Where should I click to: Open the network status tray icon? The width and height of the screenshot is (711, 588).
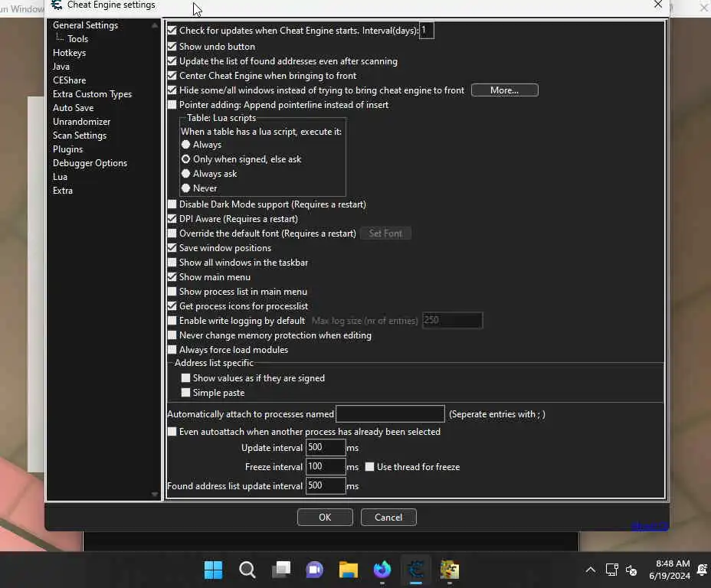[x=611, y=570]
